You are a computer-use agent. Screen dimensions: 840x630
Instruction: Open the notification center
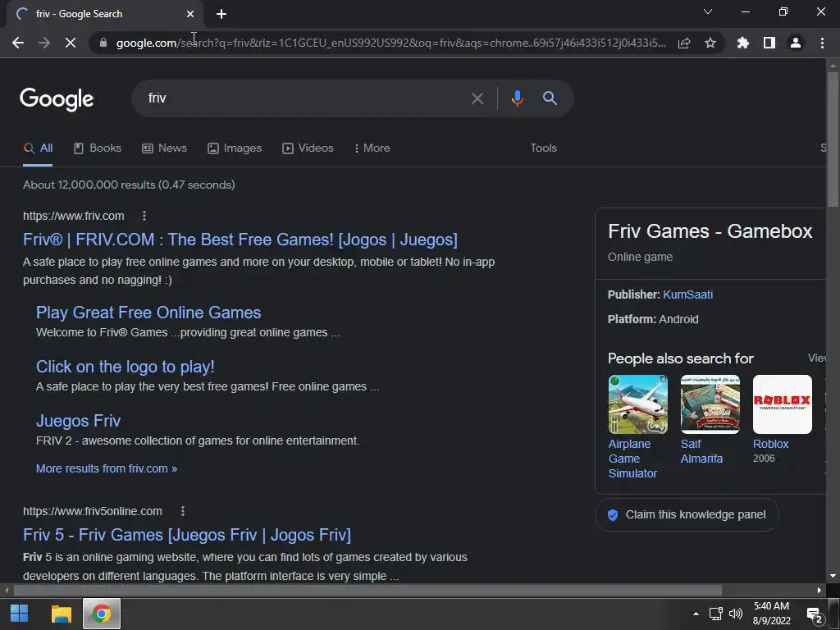(x=815, y=614)
